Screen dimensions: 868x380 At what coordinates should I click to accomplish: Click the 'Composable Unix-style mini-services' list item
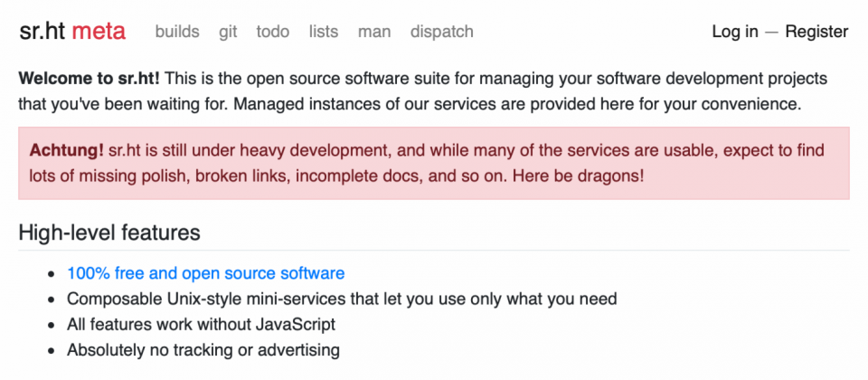tap(342, 299)
